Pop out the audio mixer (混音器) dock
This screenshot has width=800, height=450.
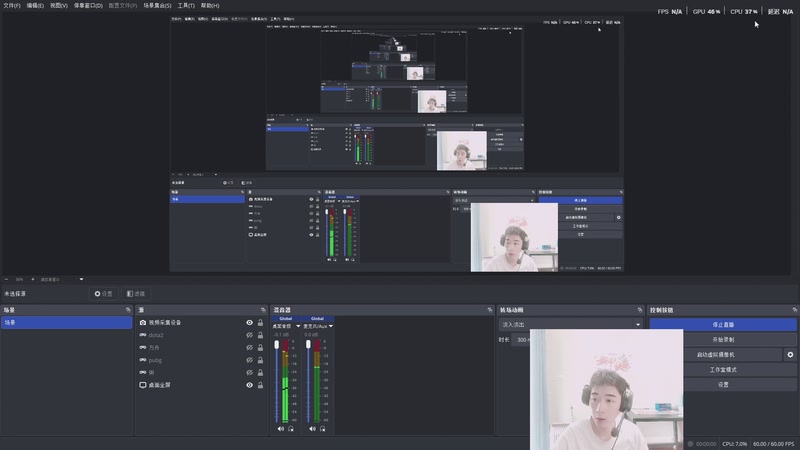coord(490,310)
